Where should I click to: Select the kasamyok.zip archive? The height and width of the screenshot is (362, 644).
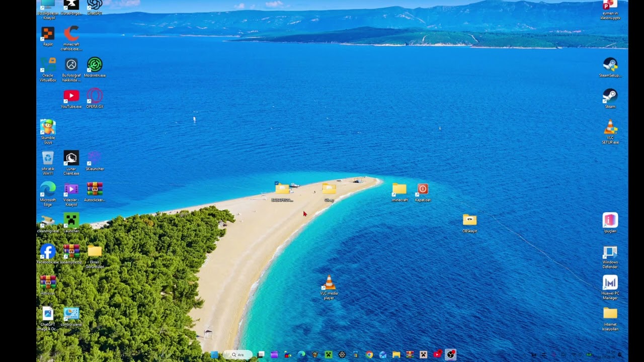[x=71, y=254]
